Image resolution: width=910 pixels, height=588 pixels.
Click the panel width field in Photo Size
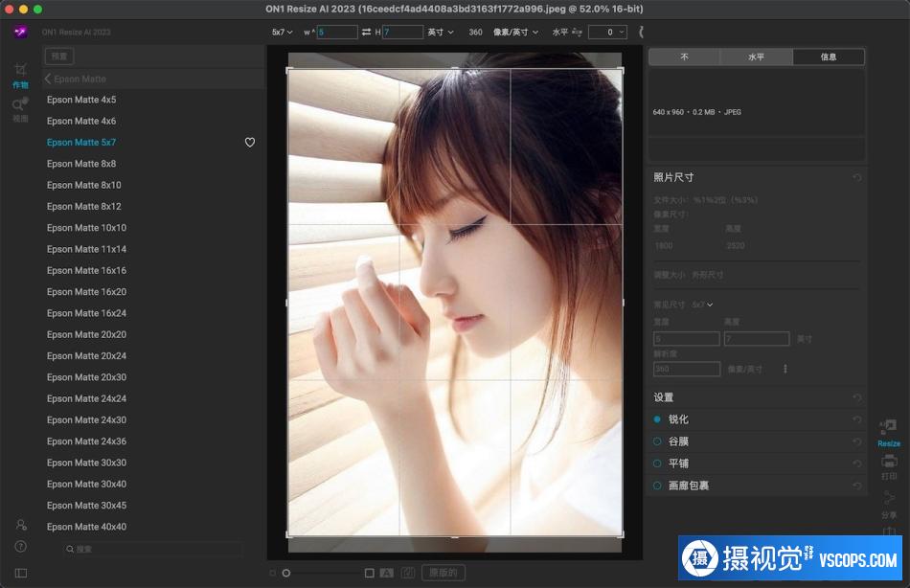pyautogui.click(x=687, y=338)
